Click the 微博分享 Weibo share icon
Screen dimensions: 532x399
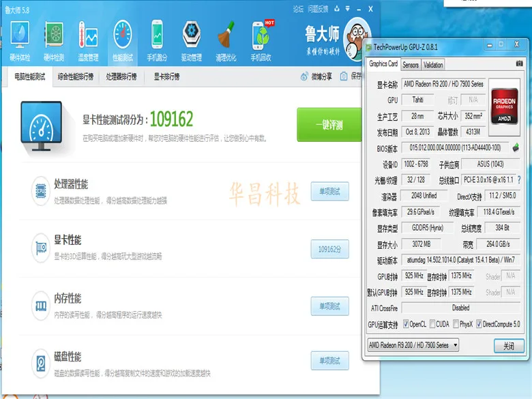click(304, 76)
